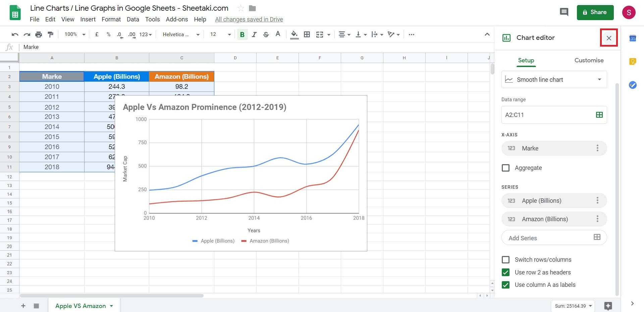Open options for Apple (Billions) series
The width and height of the screenshot is (644, 312).
pyautogui.click(x=597, y=200)
